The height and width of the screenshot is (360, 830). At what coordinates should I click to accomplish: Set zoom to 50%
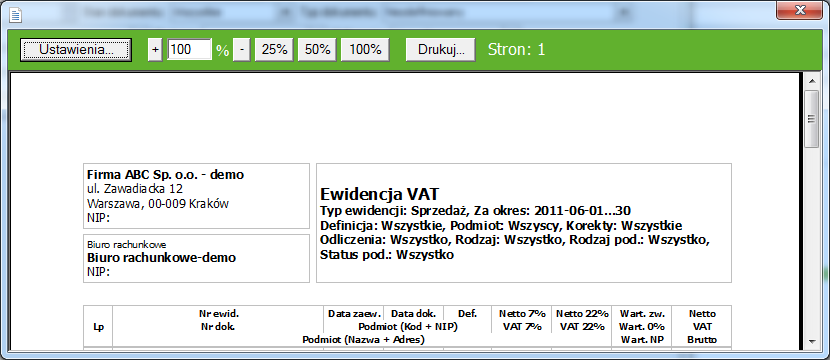coord(318,50)
